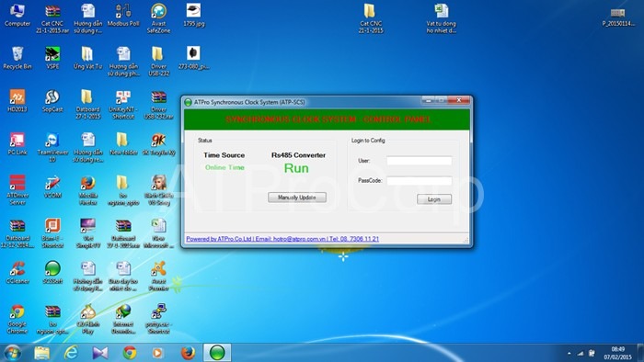Open the Windows Start menu

[x=12, y=353]
